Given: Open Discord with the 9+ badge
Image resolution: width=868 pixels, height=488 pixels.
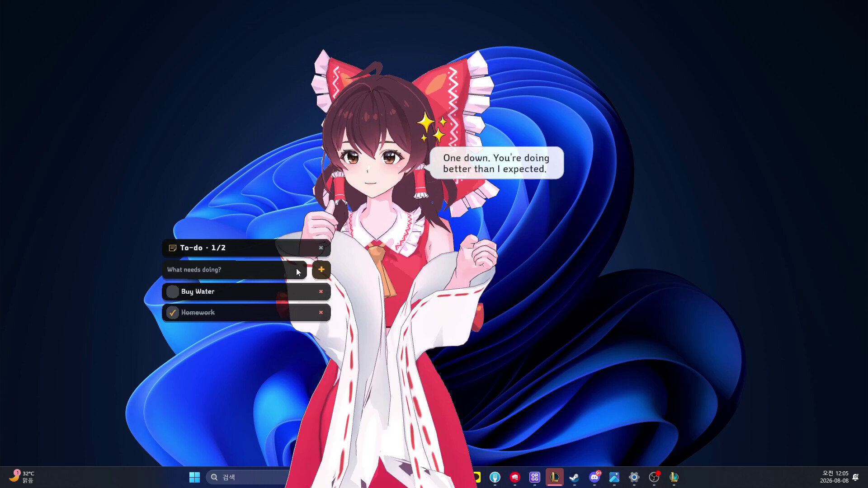Looking at the screenshot, I should (594, 477).
